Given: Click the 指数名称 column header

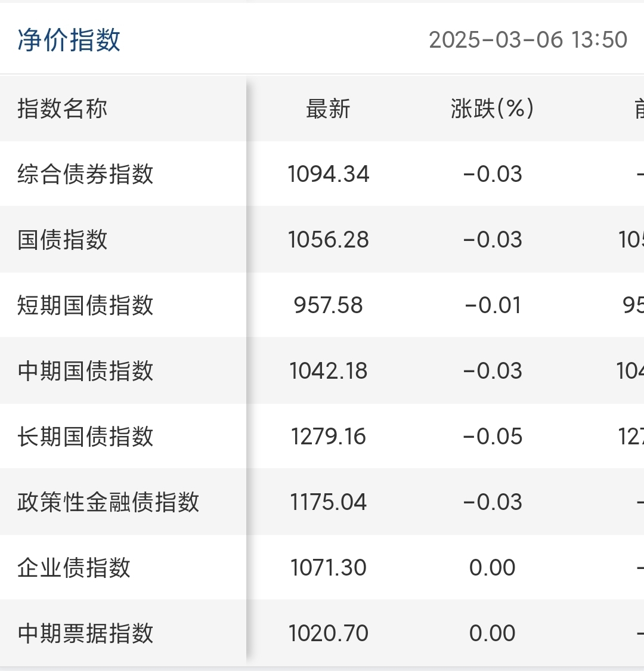Looking at the screenshot, I should 63,109.
